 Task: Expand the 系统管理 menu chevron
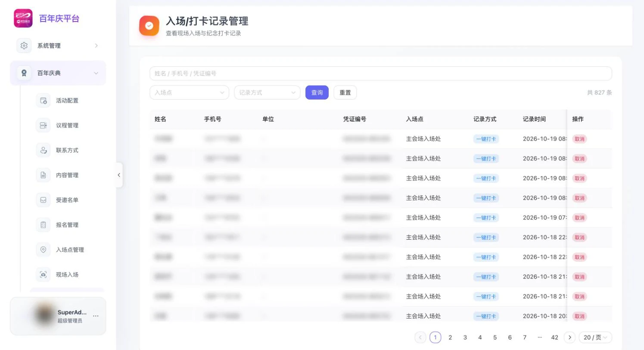(96, 46)
